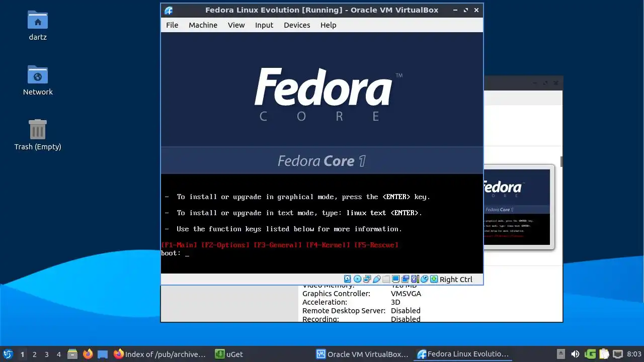
Task: Switch to workspace 3
Action: (x=46, y=354)
